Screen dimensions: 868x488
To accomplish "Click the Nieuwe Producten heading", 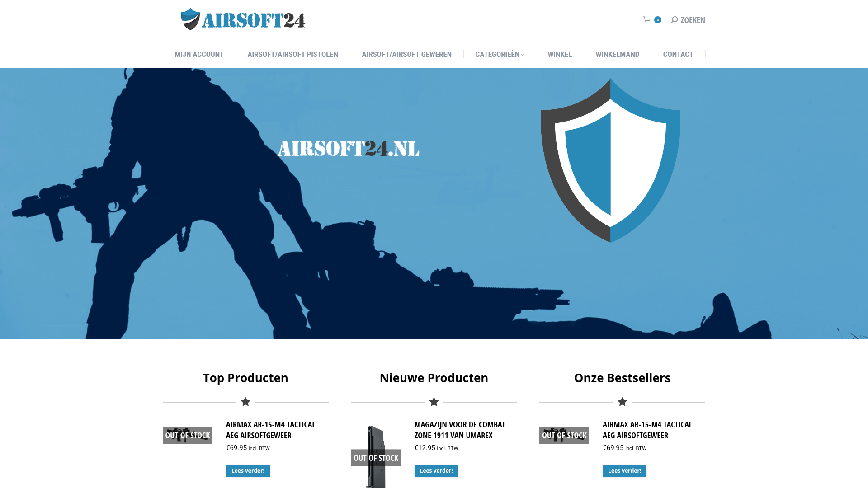I will point(434,378).
